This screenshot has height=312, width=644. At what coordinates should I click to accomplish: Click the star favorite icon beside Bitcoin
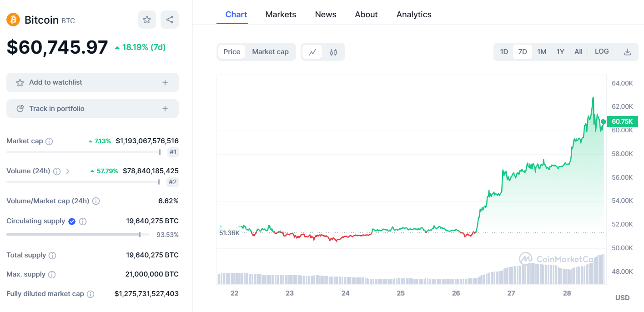pos(147,20)
